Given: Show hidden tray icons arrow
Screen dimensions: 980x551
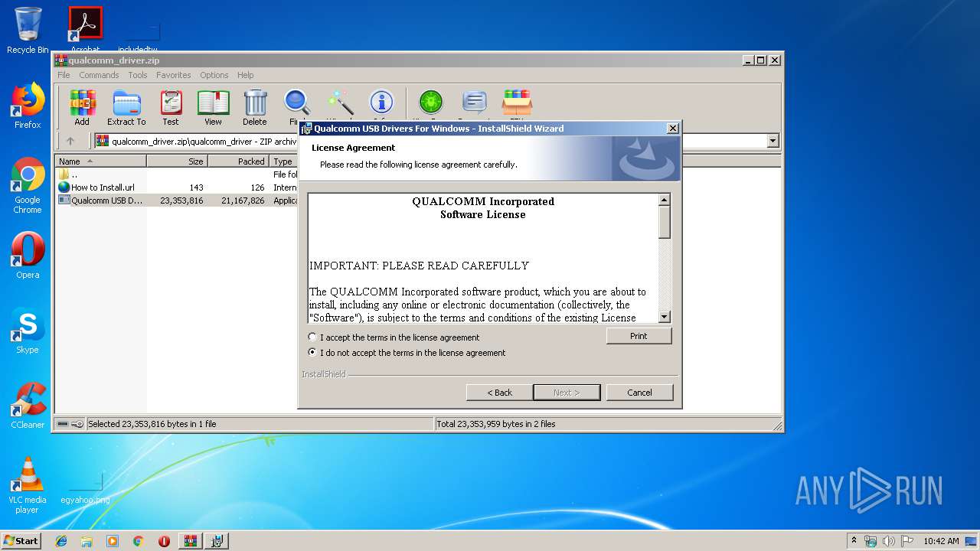Looking at the screenshot, I should tap(854, 541).
